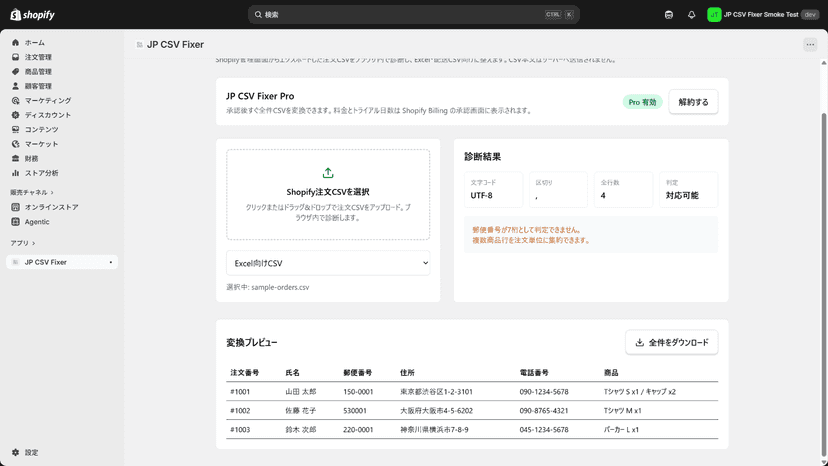
Task: Click Shopify注文CSVを選択 upload area
Action: coord(328,194)
